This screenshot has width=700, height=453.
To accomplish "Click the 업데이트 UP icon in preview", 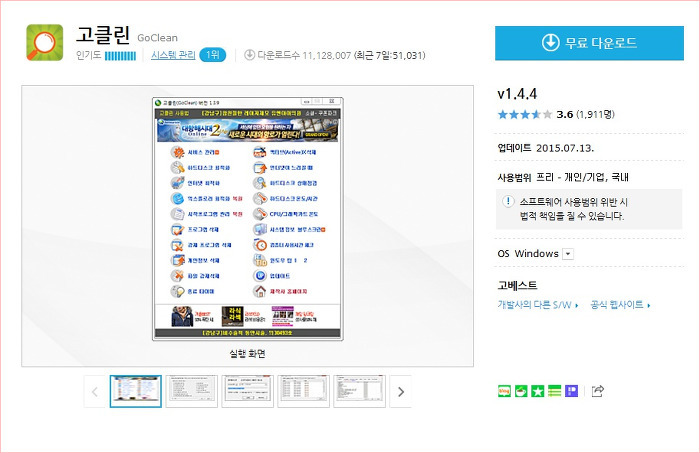I will tap(260, 276).
